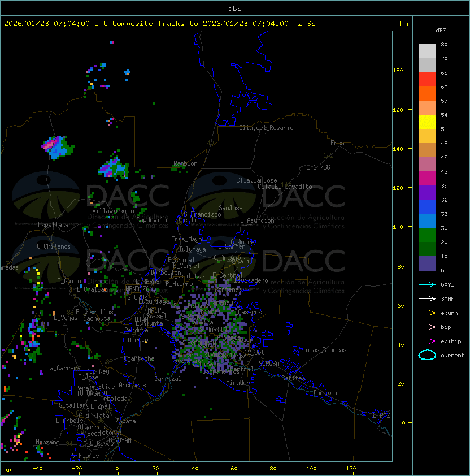The height and width of the screenshot is (476, 470).
Task: Click the Encon map label
Action: (x=339, y=143)
